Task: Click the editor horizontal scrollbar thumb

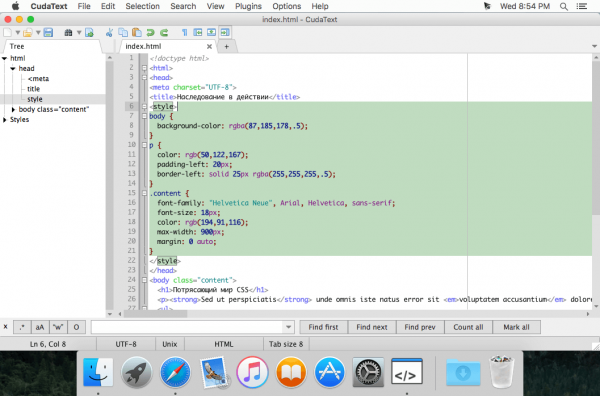Action: [155, 314]
